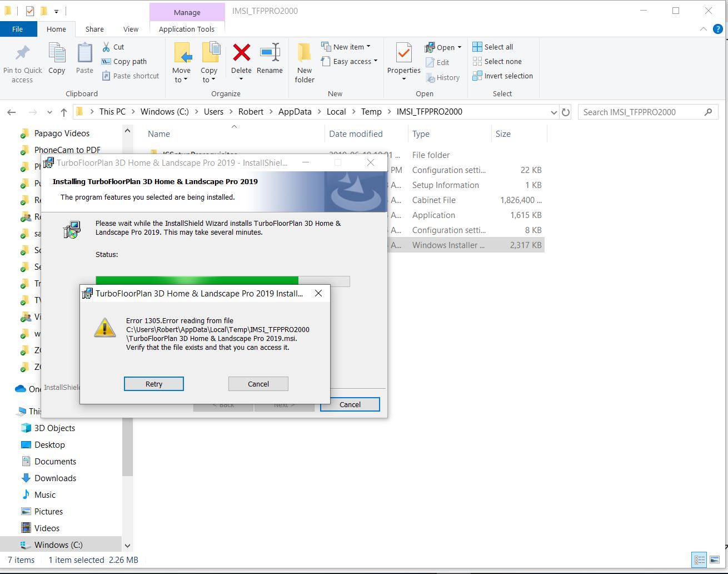The image size is (728, 574).
Task: Cancel the TurboFloorPlan installation wizard
Action: coord(349,404)
